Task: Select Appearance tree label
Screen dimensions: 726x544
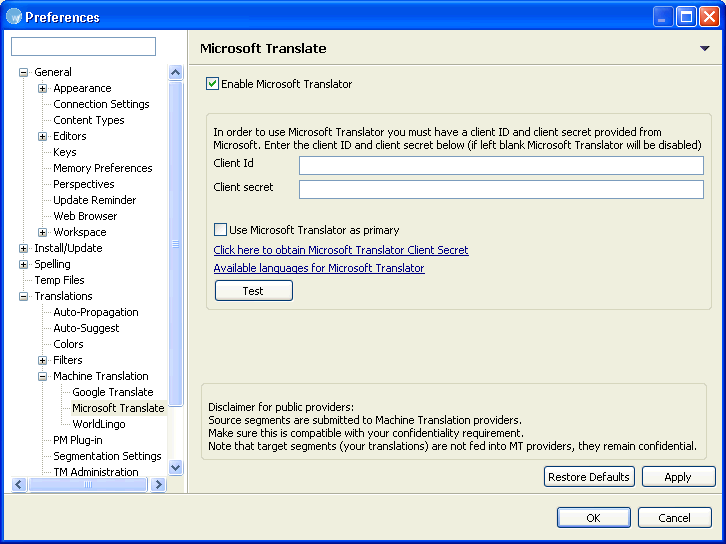Action: [82, 88]
